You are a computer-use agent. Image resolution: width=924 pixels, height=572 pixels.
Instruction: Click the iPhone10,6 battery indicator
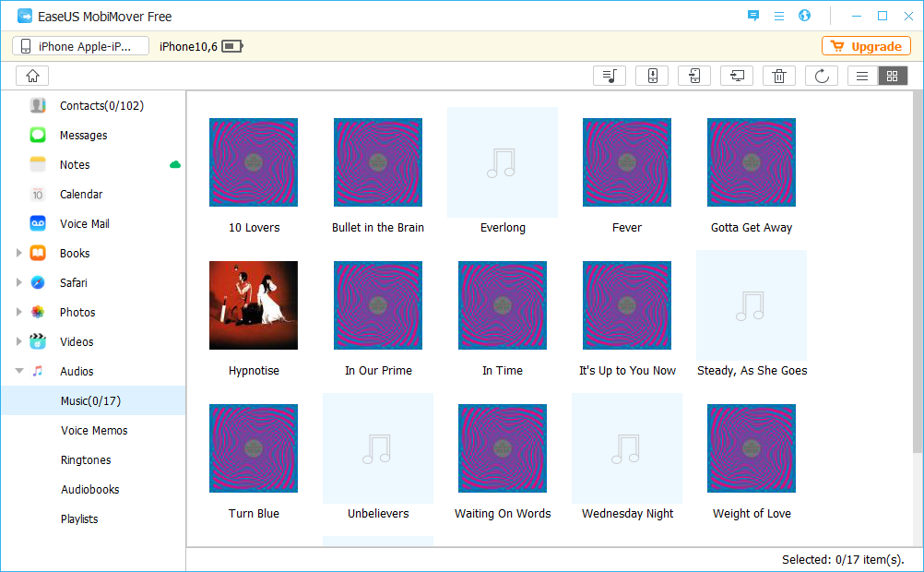[232, 46]
